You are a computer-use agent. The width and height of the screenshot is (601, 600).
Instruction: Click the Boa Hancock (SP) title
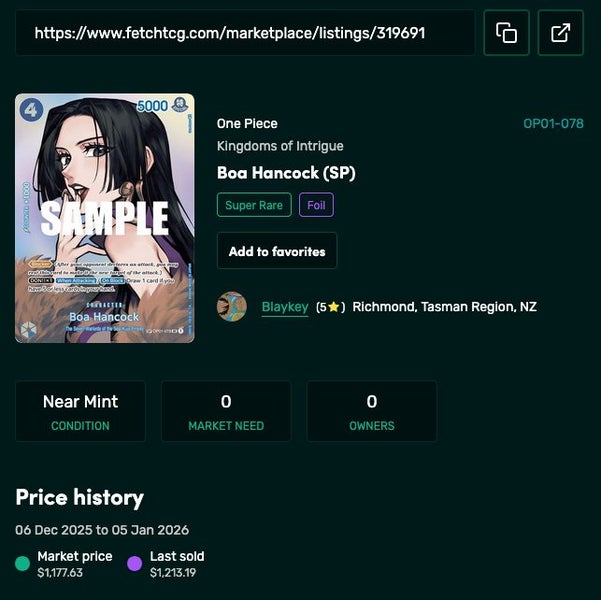point(286,173)
